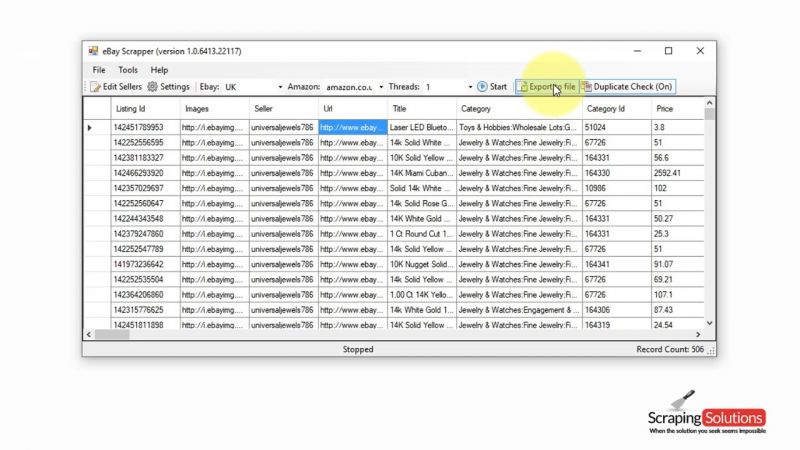The height and width of the screenshot is (450, 800).
Task: Sort by the Title column header
Action: (422, 109)
